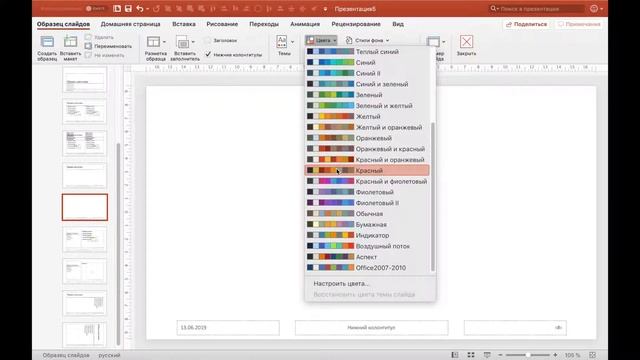
Task: Click the zoom slider in status bar
Action: click(528, 355)
